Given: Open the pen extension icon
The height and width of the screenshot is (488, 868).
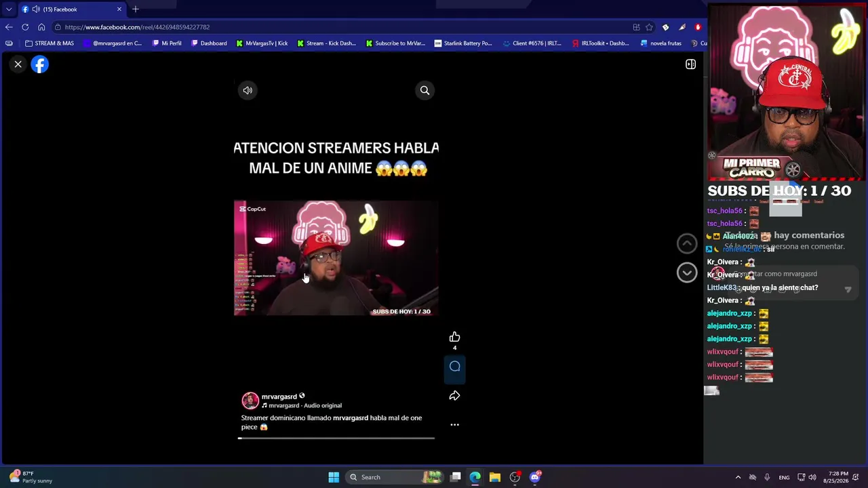Looking at the screenshot, I should coord(682,27).
